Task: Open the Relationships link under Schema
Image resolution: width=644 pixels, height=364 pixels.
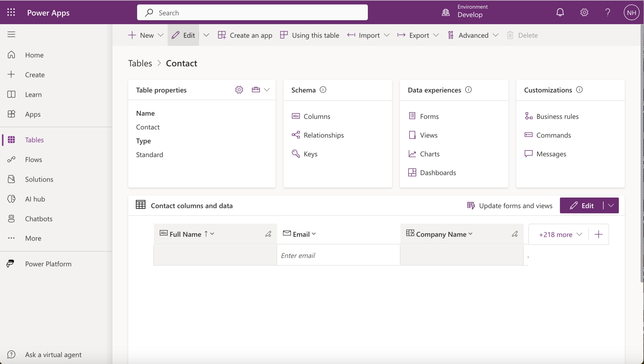Action: coord(323,135)
